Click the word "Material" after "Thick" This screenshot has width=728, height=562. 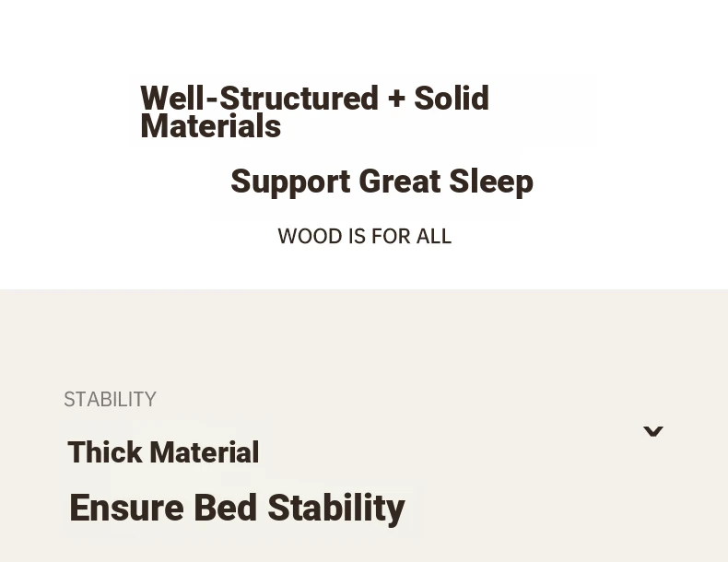click(205, 452)
